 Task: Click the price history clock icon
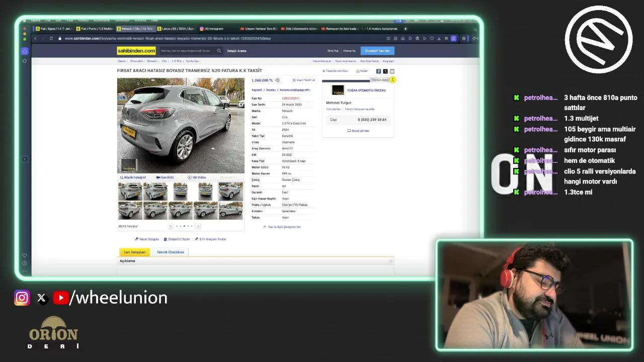pyautogui.click(x=277, y=80)
